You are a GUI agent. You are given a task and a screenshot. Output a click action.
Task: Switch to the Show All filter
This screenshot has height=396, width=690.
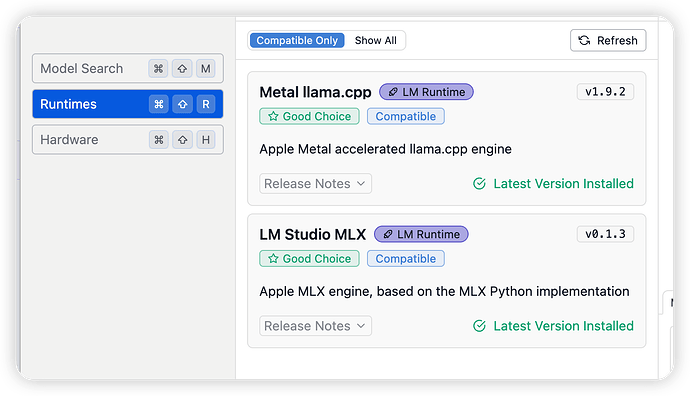click(x=375, y=40)
